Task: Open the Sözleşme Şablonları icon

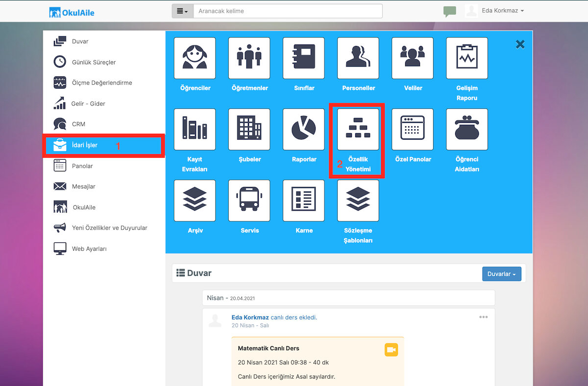Action: [x=358, y=201]
